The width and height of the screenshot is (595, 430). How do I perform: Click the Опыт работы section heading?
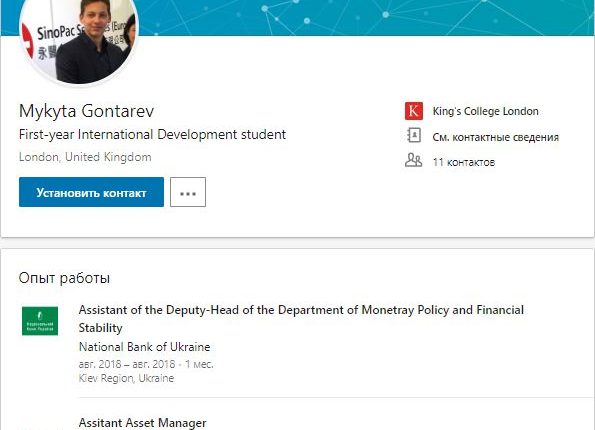(64, 278)
